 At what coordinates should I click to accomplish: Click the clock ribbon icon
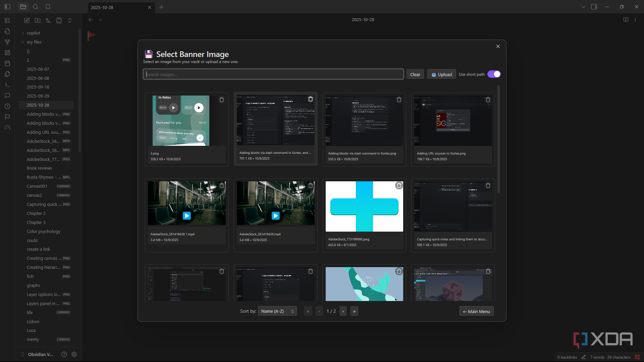point(7,106)
